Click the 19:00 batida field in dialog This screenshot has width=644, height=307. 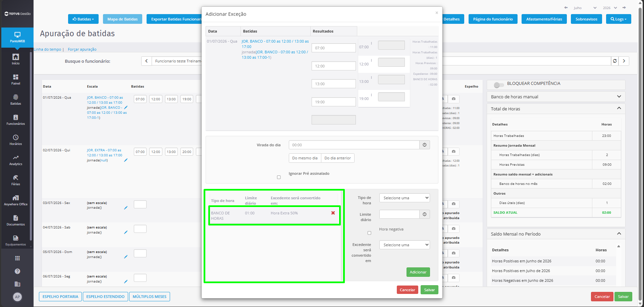(334, 102)
